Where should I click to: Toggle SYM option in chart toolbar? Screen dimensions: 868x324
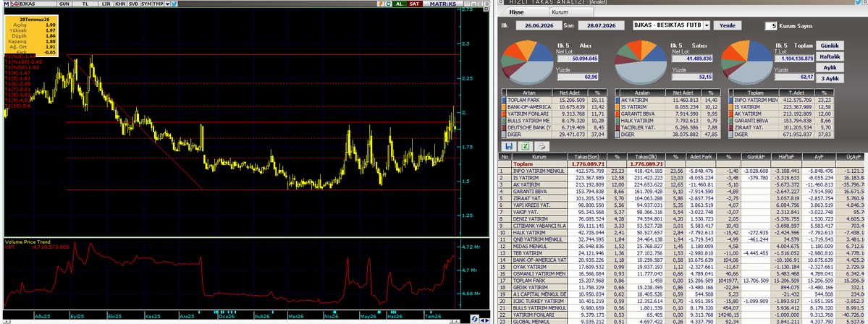(x=146, y=4)
